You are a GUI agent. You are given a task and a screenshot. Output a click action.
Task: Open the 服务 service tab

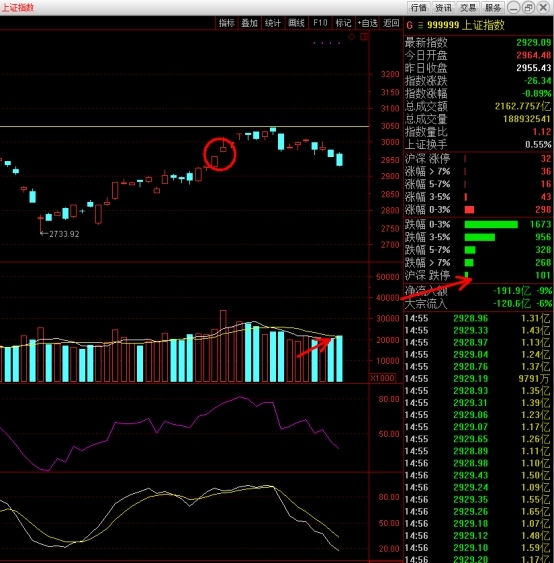[493, 8]
